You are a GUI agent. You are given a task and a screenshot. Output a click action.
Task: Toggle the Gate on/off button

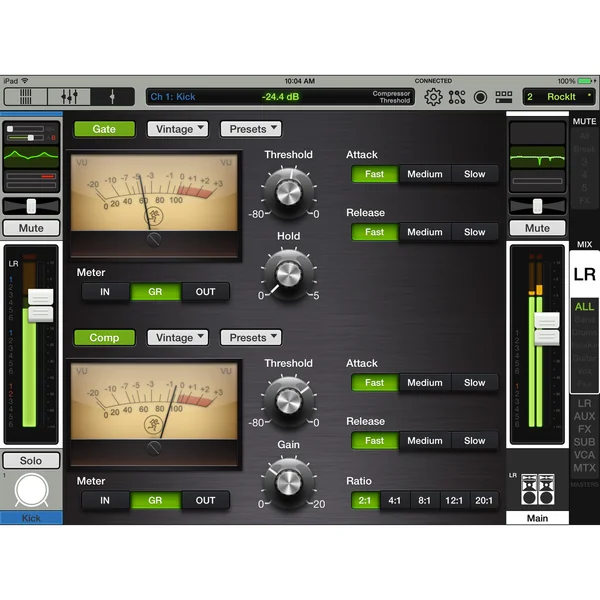(104, 129)
